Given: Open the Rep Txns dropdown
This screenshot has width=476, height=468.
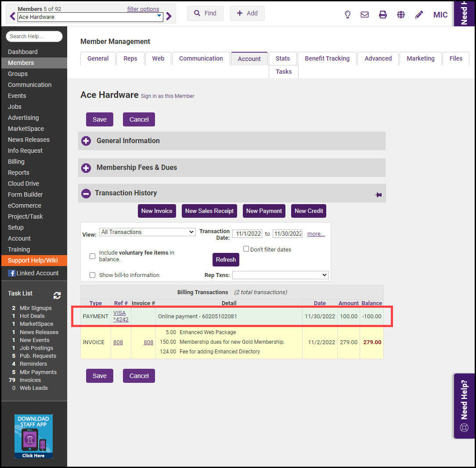Looking at the screenshot, I should pos(280,275).
